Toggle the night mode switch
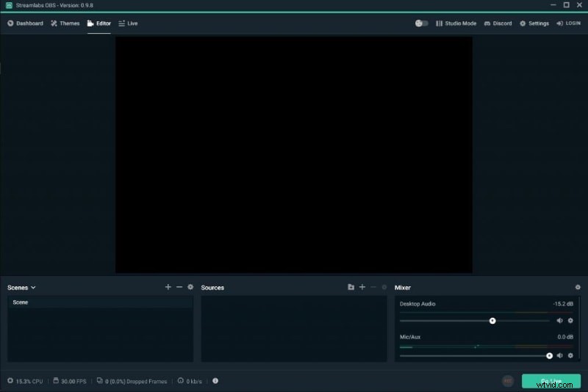This screenshot has width=588, height=392. tap(421, 23)
